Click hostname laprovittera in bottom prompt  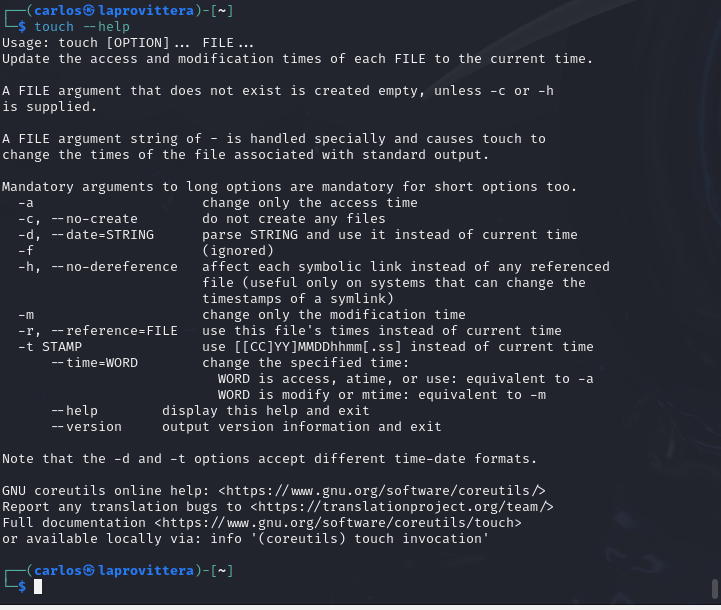point(146,570)
